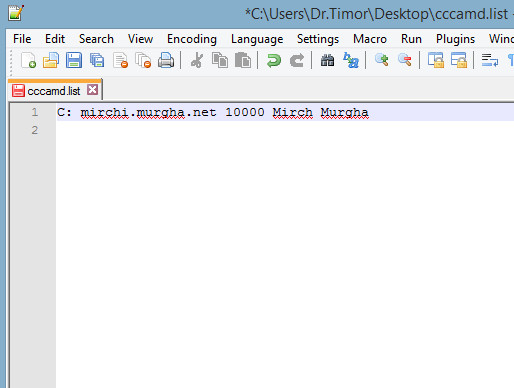Zoom in with magnifier plus icon
The image size is (514, 388).
(381, 61)
